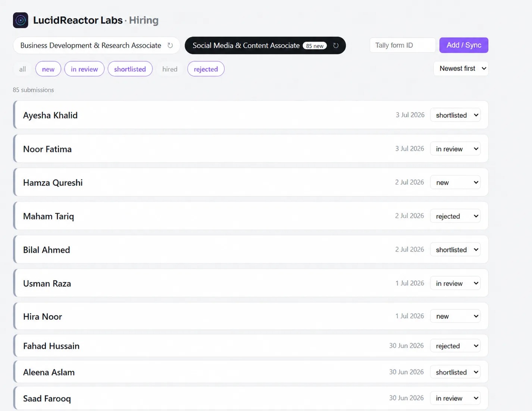Toggle the hired filter chip
This screenshot has height=411, width=532.
click(x=170, y=69)
